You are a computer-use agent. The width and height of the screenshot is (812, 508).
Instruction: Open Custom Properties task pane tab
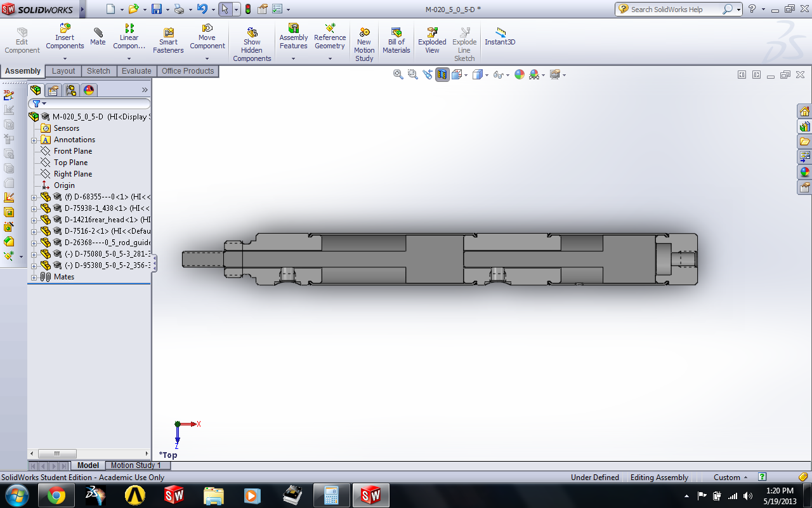pos(804,187)
